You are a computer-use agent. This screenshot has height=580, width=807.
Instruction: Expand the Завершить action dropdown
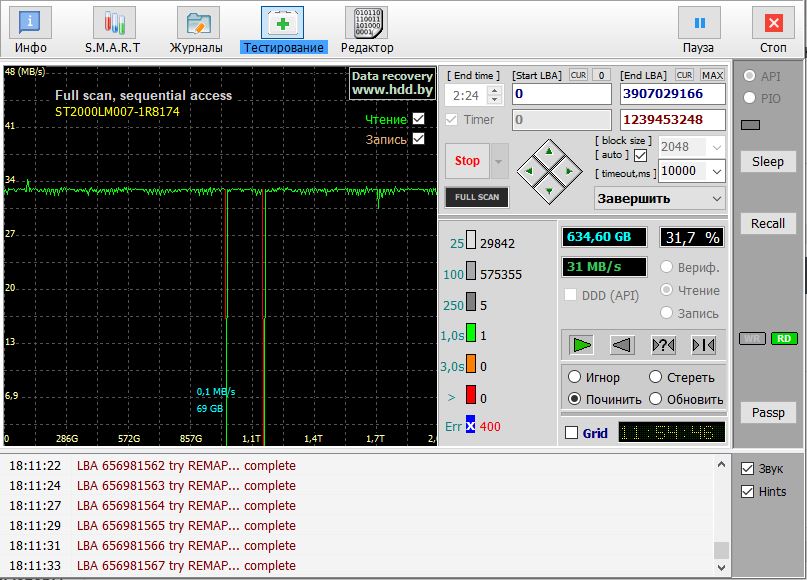(659, 198)
